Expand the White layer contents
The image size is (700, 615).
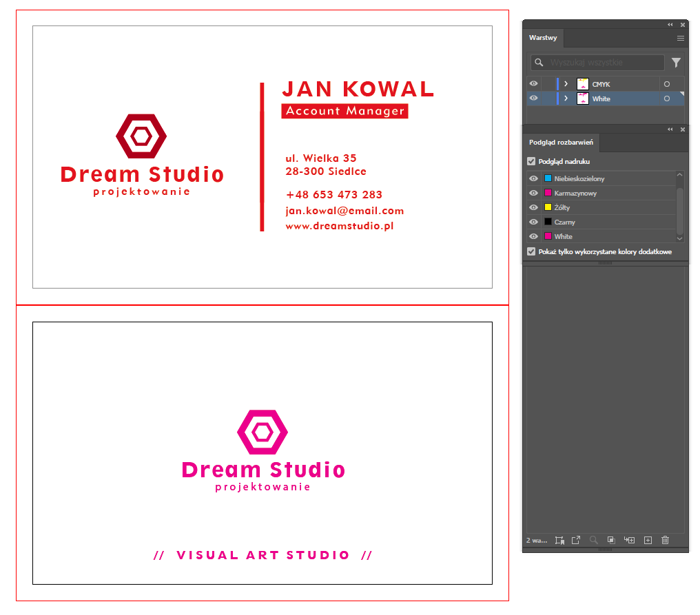[566, 98]
